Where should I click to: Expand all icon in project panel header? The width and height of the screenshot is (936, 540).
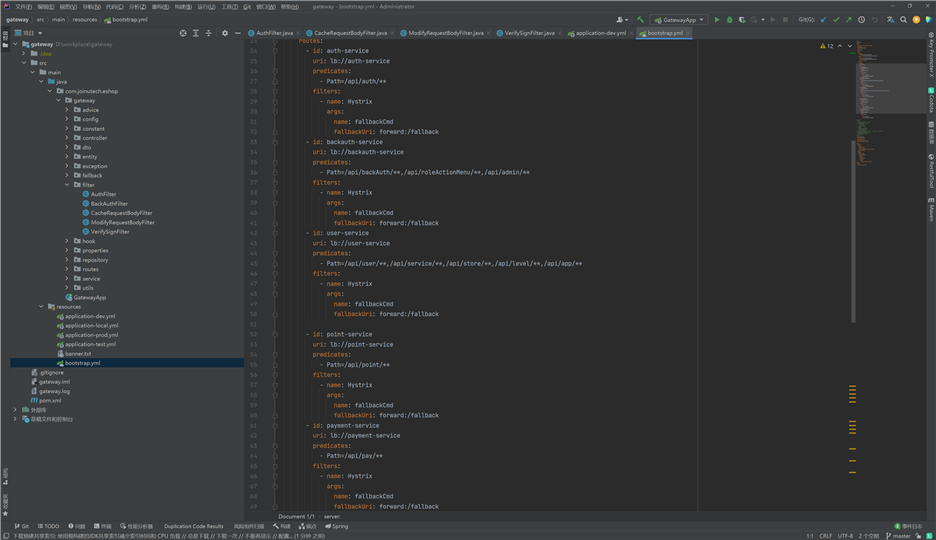(196, 33)
